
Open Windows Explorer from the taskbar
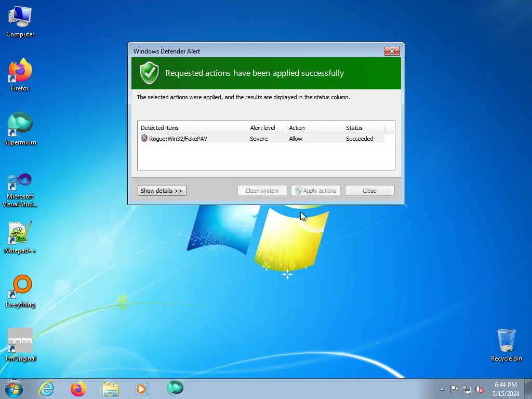(x=111, y=389)
